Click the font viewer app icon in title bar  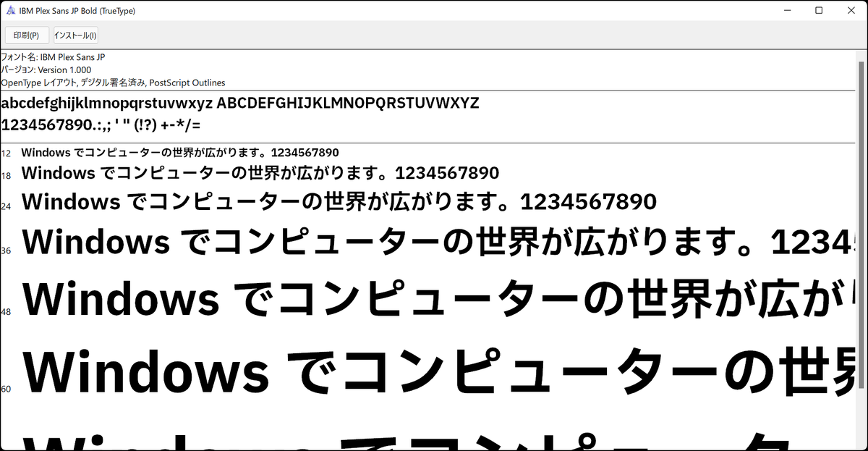pyautogui.click(x=10, y=11)
